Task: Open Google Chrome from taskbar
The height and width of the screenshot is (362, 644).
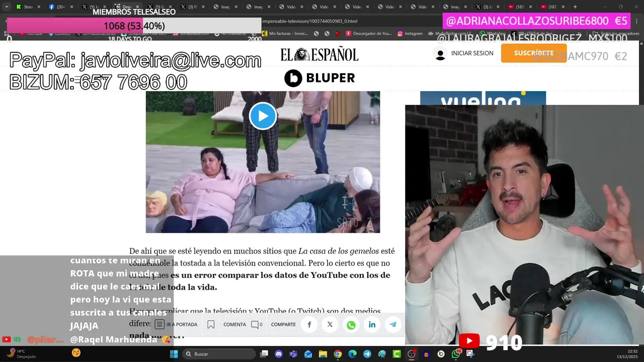Action: coord(338,354)
